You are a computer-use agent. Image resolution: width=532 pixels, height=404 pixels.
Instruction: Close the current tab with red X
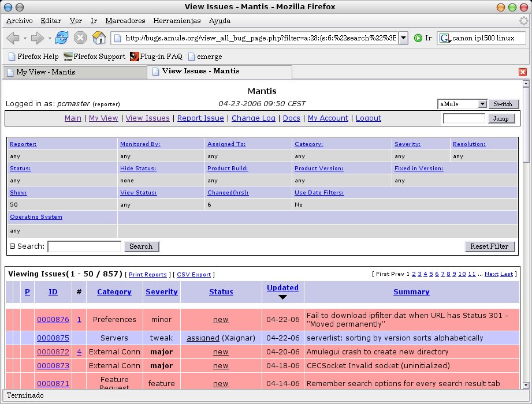click(x=523, y=72)
